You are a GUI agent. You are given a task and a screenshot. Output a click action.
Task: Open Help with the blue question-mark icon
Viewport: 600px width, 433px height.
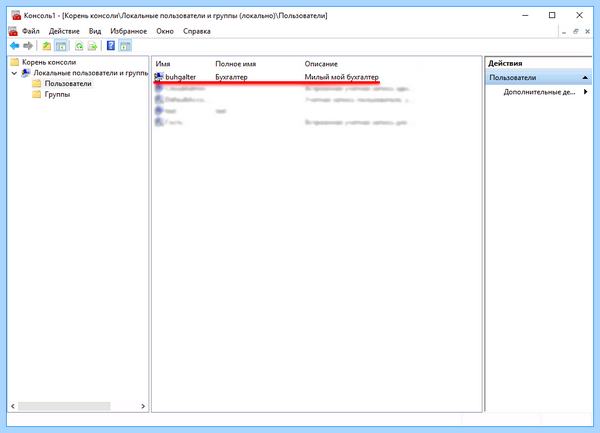click(111, 46)
